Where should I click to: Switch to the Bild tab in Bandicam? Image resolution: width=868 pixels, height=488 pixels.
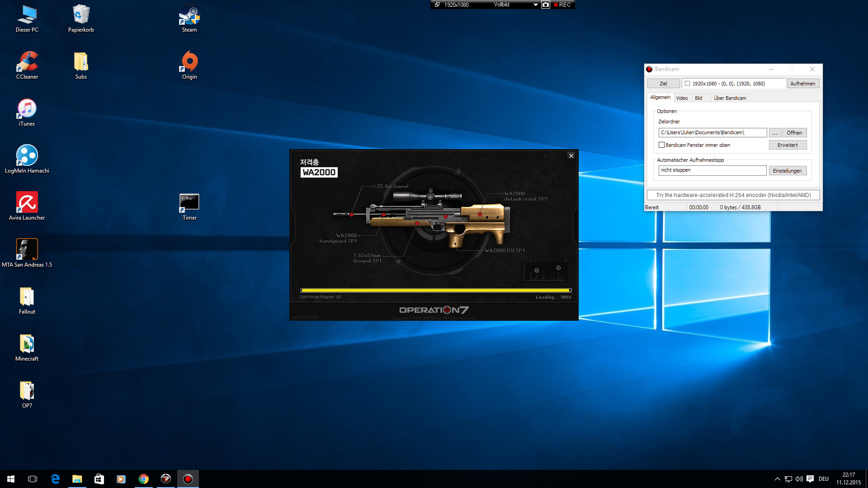coord(698,98)
